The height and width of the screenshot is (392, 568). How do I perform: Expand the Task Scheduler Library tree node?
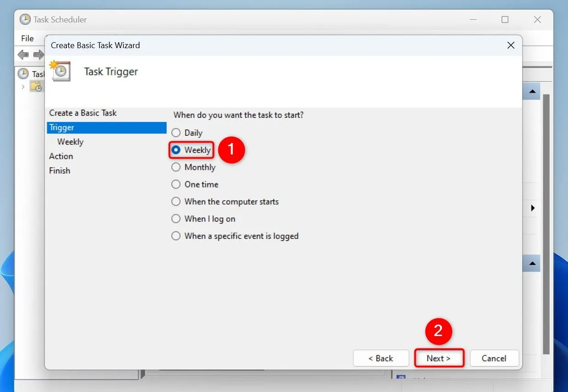pyautogui.click(x=23, y=87)
